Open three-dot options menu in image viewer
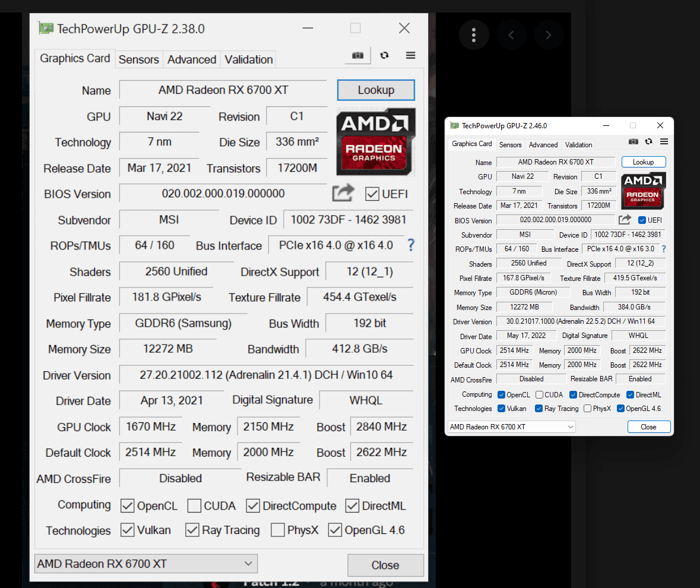This screenshot has height=588, width=700. 474,35
